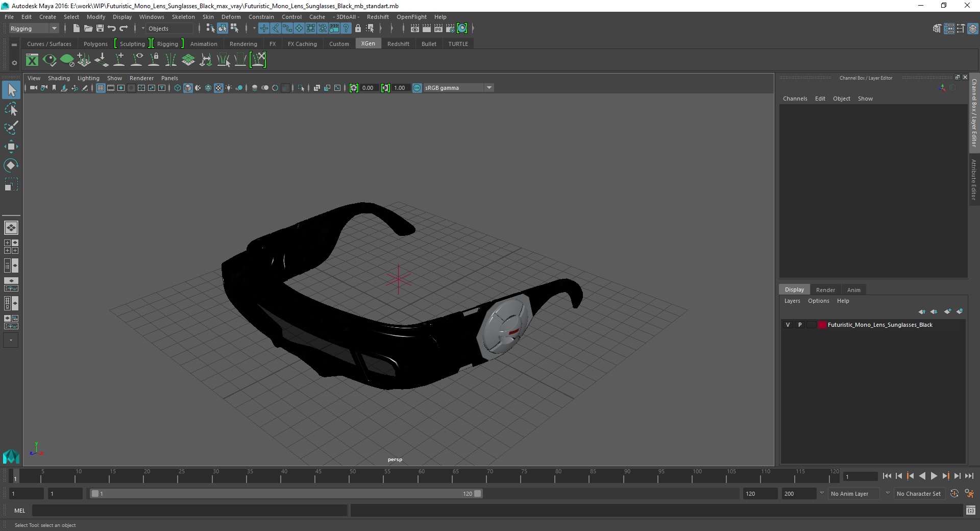Open the Rigging menu set dropdown
The width and height of the screenshot is (980, 531).
pyautogui.click(x=34, y=29)
